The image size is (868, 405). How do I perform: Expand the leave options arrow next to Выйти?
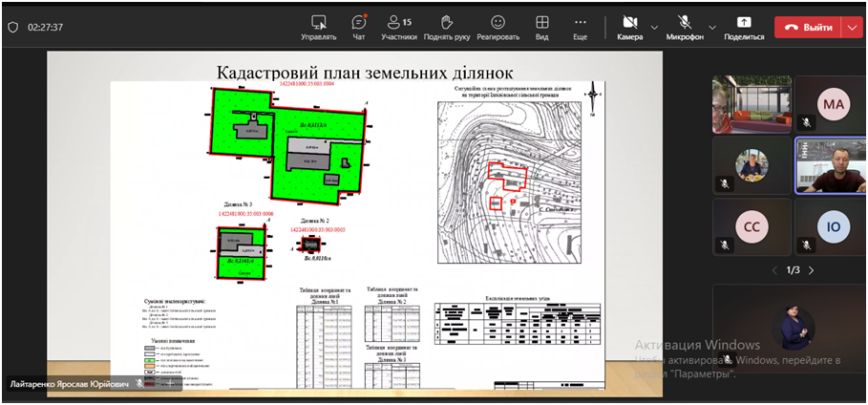click(852, 27)
